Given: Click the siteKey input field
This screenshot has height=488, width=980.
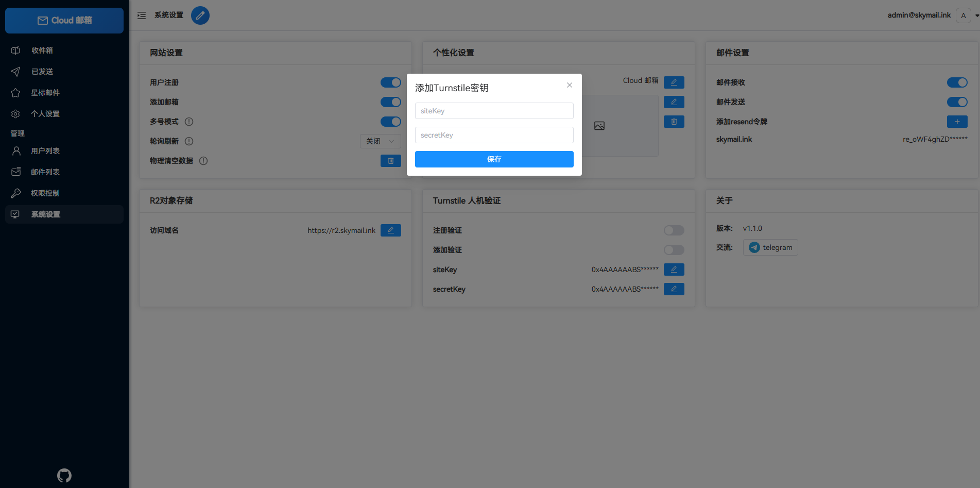Looking at the screenshot, I should click(494, 111).
